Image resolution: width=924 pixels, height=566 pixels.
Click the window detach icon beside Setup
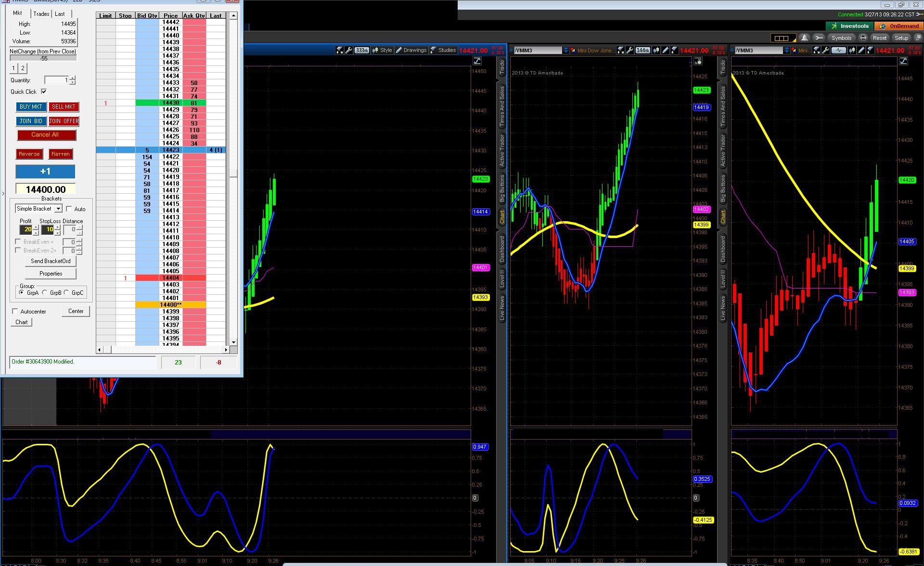point(917,38)
